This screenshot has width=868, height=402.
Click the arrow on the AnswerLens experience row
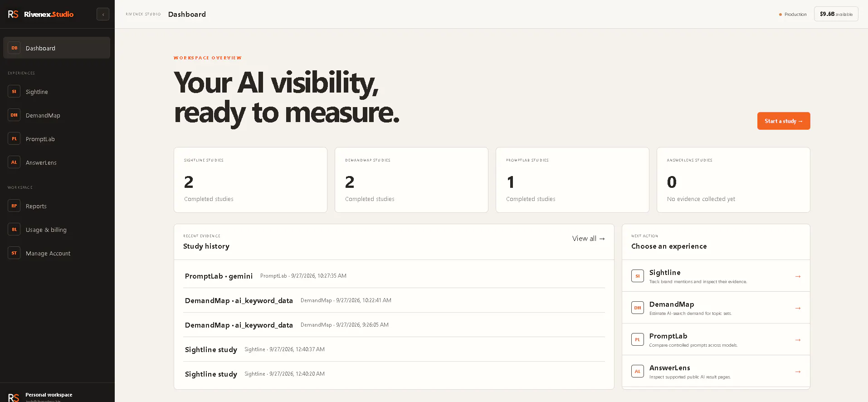click(798, 372)
